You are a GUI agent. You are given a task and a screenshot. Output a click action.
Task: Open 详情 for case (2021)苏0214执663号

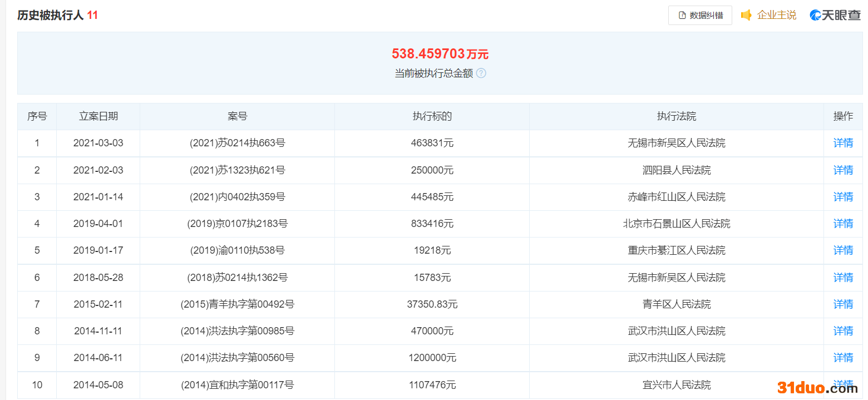click(x=843, y=143)
